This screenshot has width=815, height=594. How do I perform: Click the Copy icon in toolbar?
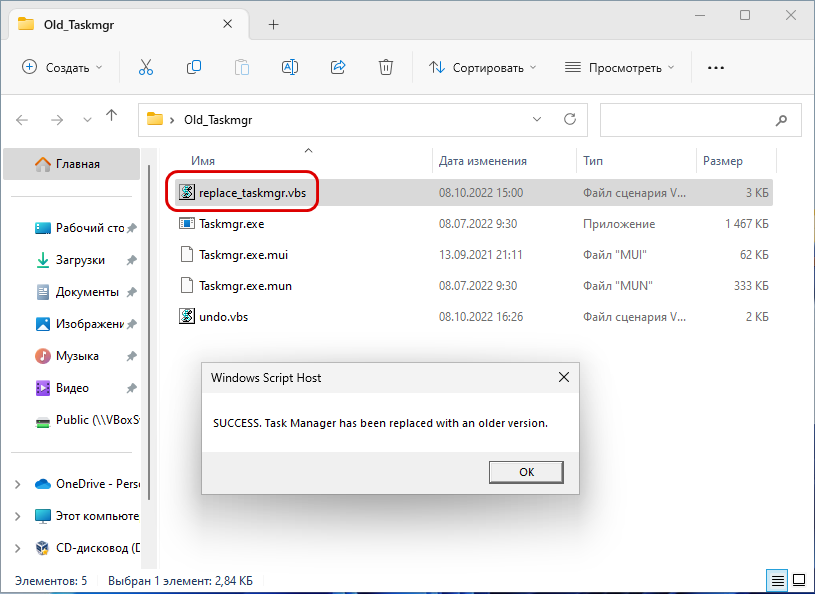(194, 67)
